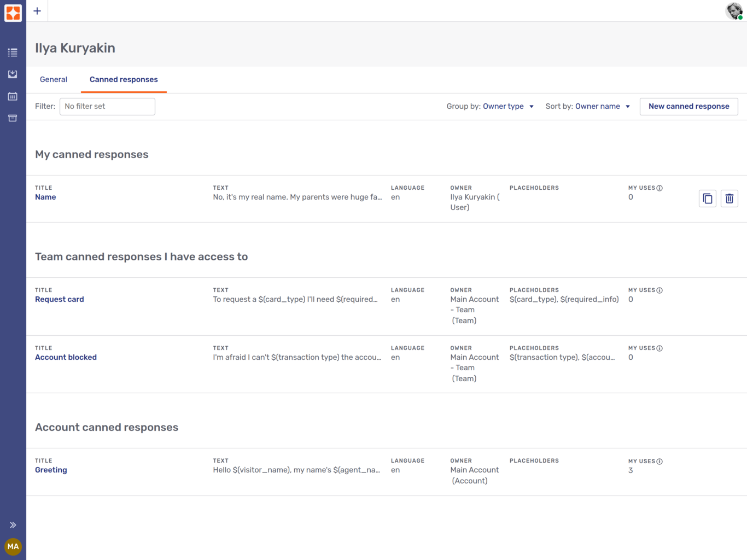Screen dimensions: 747x560
Task: Expand sidebar with double chevron icon
Action: click(13, 525)
